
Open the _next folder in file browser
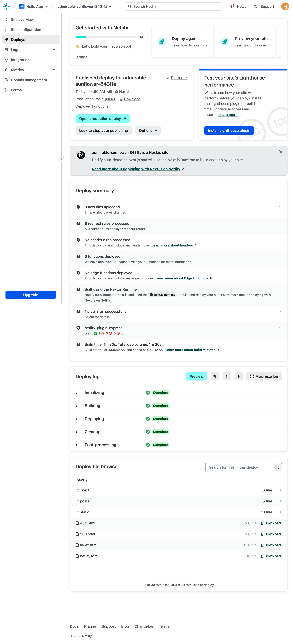[179, 490]
